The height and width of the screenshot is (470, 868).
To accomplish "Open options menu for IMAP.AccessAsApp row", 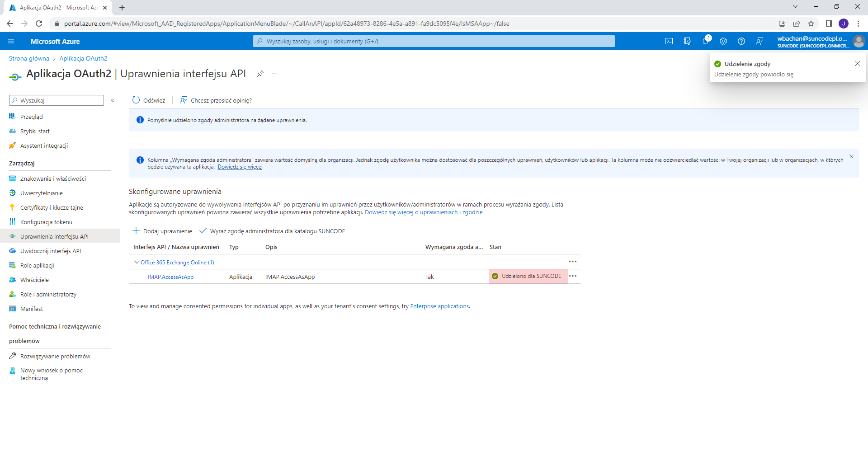I will [573, 276].
